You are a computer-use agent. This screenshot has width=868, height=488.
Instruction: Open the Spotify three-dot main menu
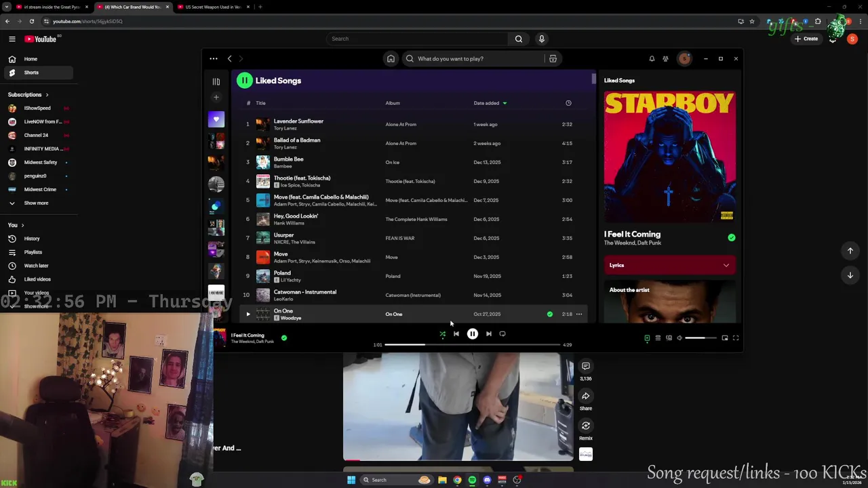213,59
